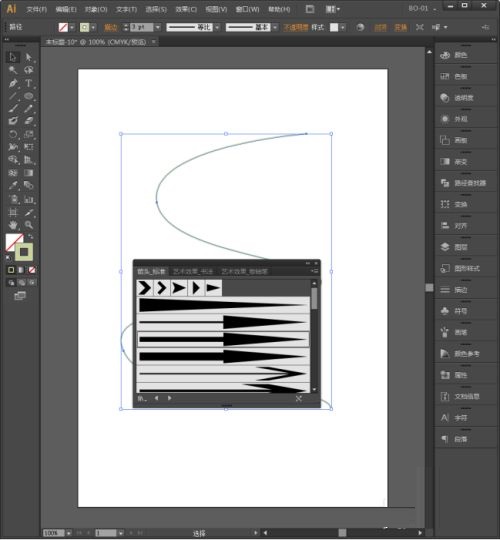Screen dimensions: 500x540
Task: Choose the Direct Selection tool
Action: [x=29, y=57]
